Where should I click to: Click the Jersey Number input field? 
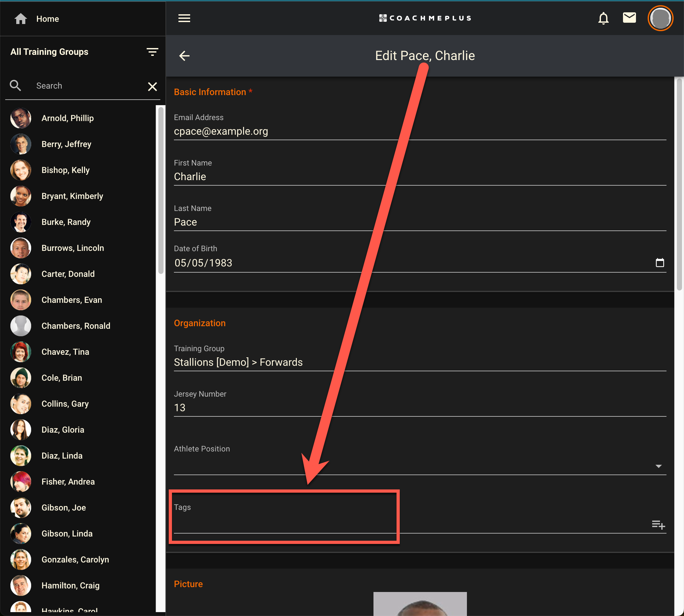[x=420, y=408]
